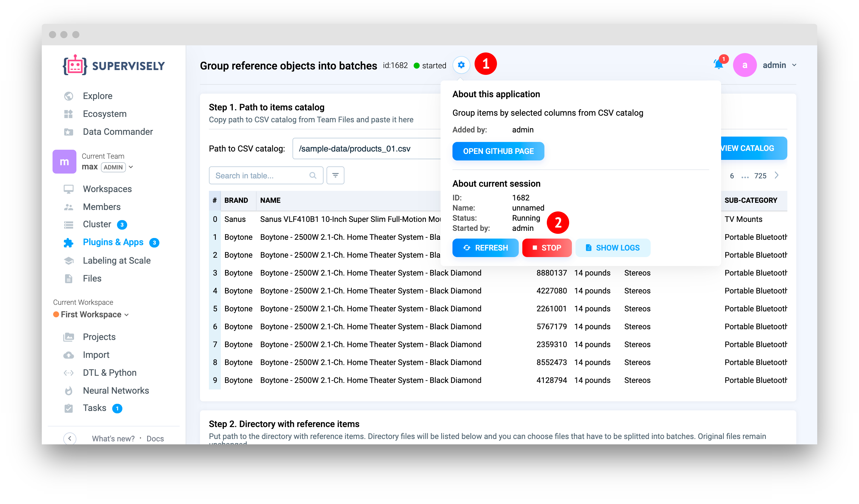859x504 pixels.
Task: Click the Import cloud icon
Action: coord(69,355)
